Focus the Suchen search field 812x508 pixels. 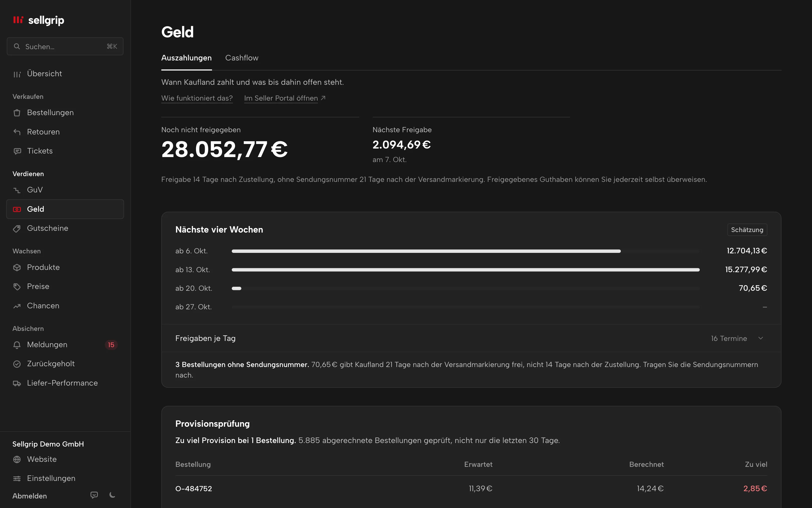[65, 46]
